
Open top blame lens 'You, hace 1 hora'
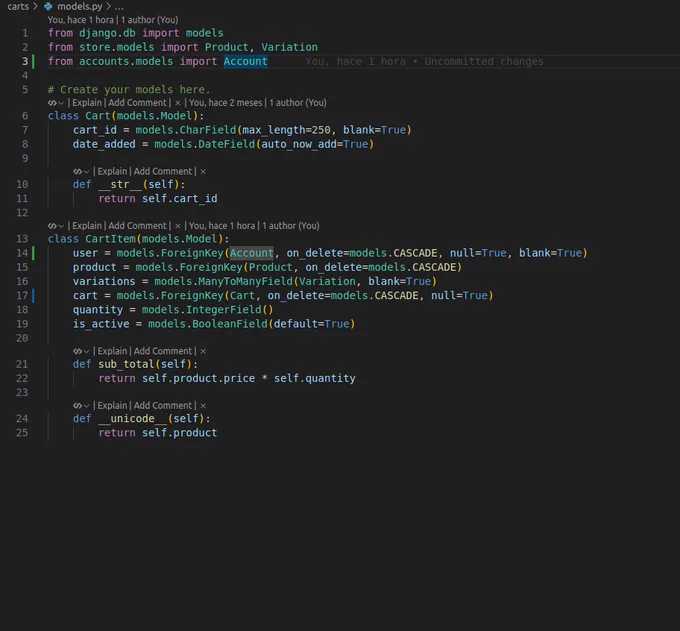[113, 20]
